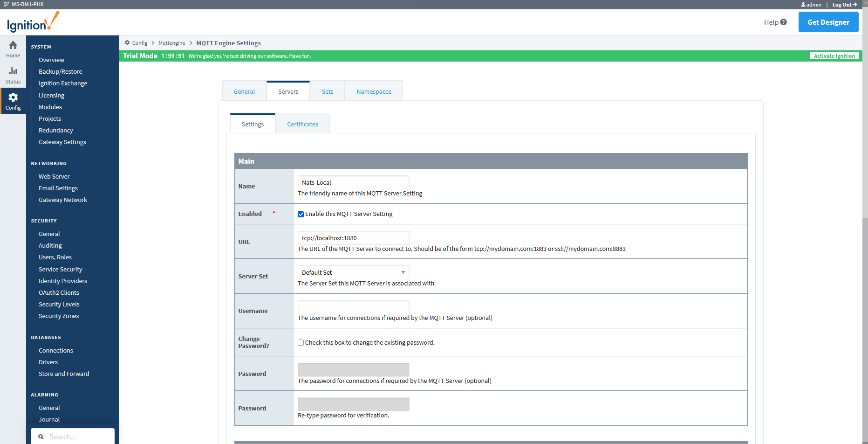
Task: Open Backup/Restore in System menu
Action: 61,71
